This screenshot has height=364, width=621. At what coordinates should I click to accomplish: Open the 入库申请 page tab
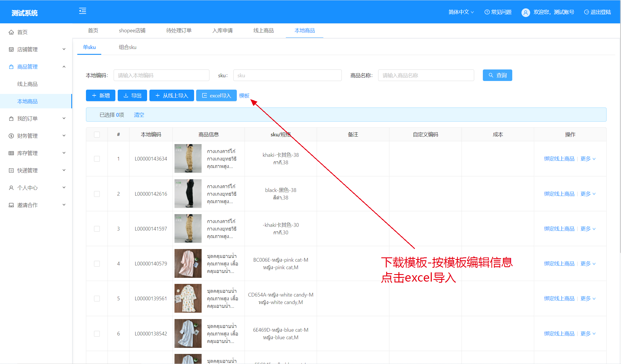(222, 31)
